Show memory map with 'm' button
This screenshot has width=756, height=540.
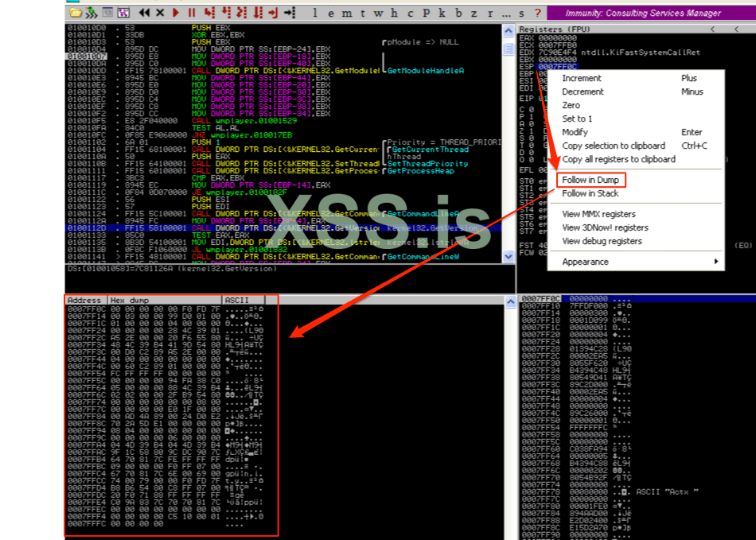point(348,13)
